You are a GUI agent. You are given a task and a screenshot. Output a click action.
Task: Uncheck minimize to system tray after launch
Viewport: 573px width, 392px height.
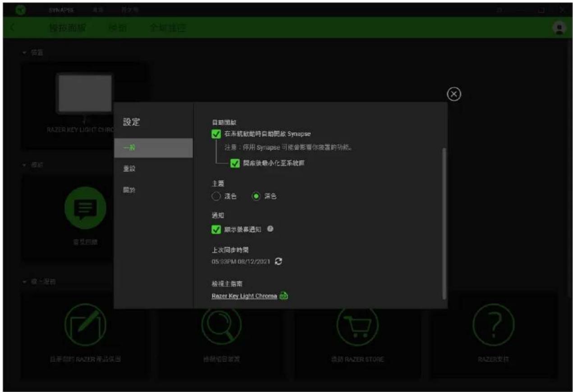coord(234,164)
